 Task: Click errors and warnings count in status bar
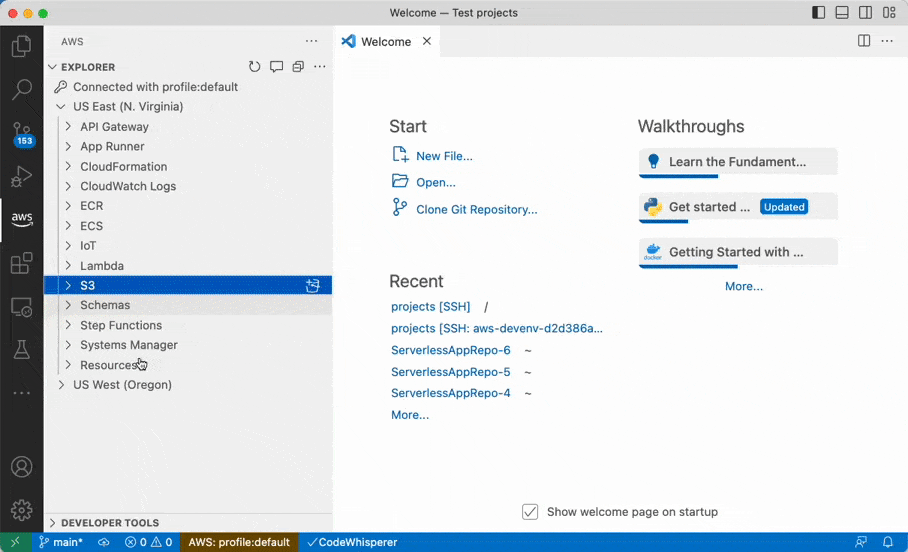click(149, 542)
